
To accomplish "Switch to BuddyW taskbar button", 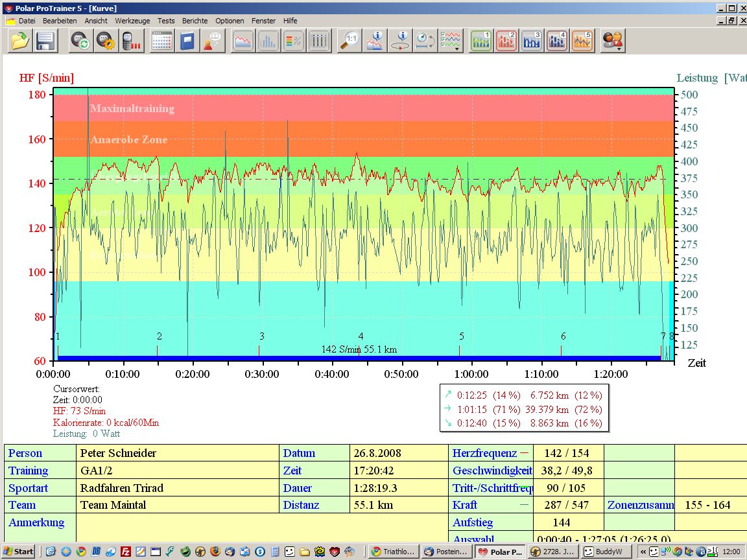I will point(605,552).
